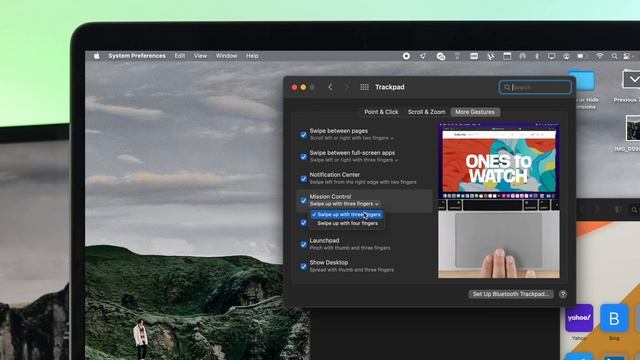This screenshot has height=360, width=640.
Task: Expand the Swipe left or right with three fingers dropdown
Action: (353, 160)
